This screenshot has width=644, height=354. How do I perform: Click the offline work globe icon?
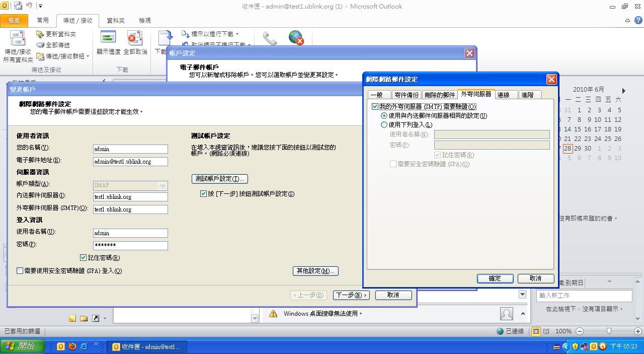(x=296, y=38)
